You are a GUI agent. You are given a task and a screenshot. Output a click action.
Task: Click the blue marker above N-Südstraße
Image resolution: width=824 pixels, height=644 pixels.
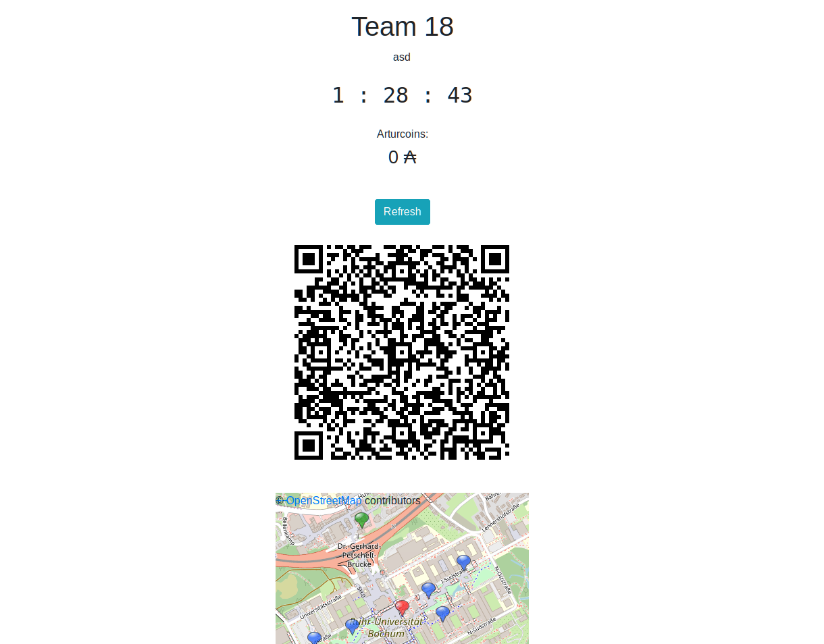[442, 614]
